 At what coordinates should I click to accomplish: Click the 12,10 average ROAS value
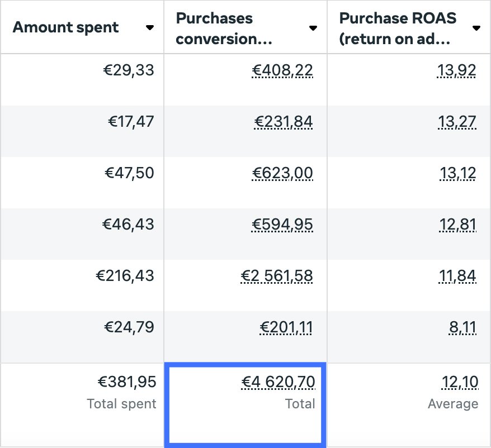pyautogui.click(x=460, y=382)
